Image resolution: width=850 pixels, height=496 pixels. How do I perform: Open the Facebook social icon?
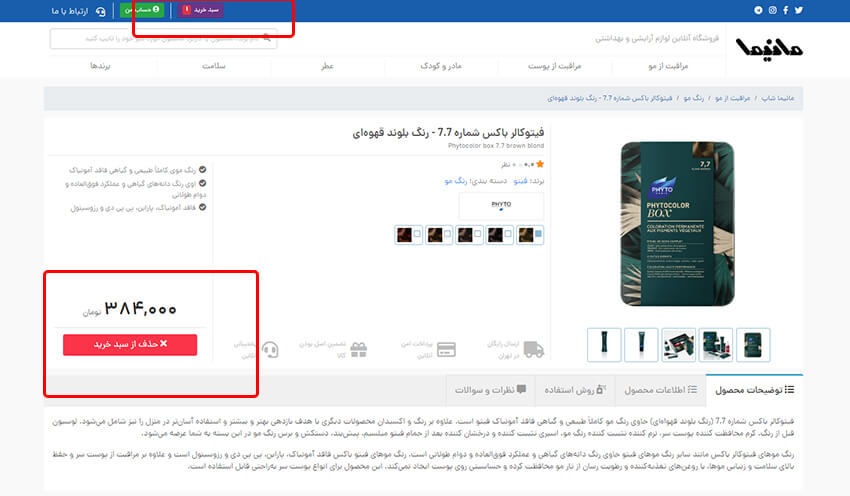(x=785, y=10)
